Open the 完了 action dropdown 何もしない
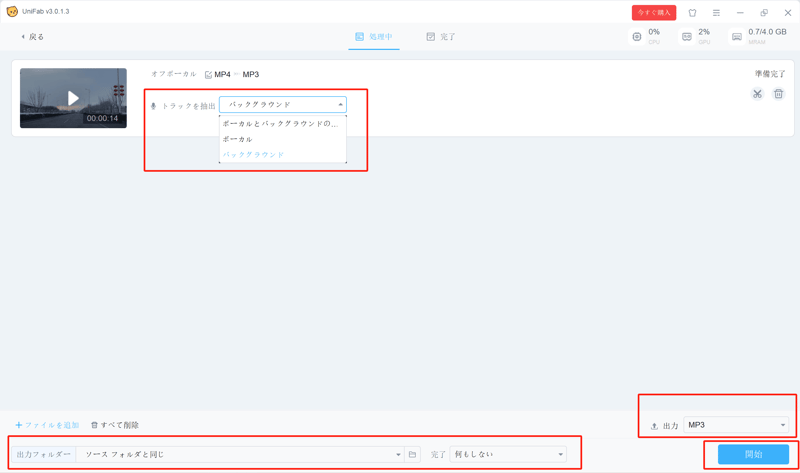 pos(508,454)
